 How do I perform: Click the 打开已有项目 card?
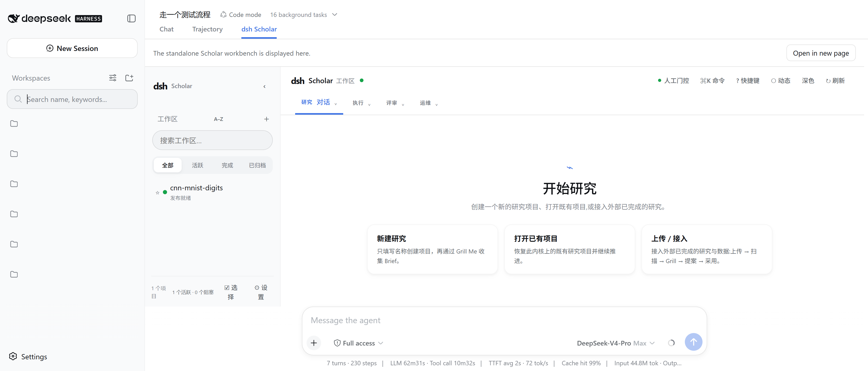coord(569,249)
